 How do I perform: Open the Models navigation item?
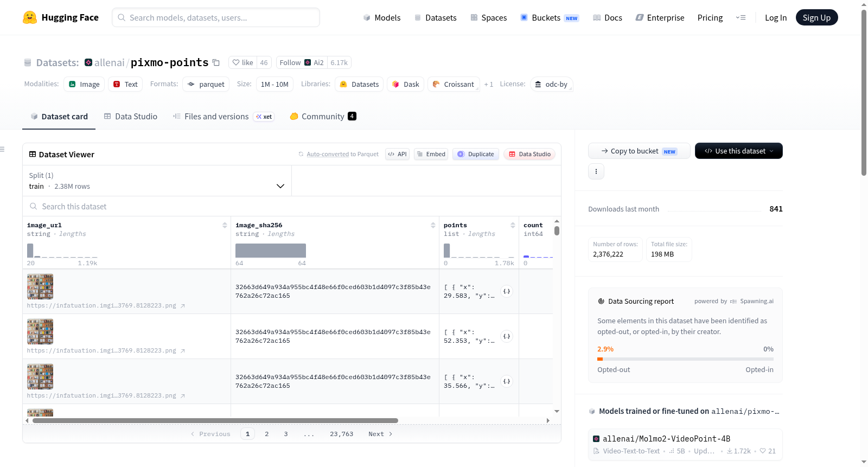pyautogui.click(x=382, y=17)
